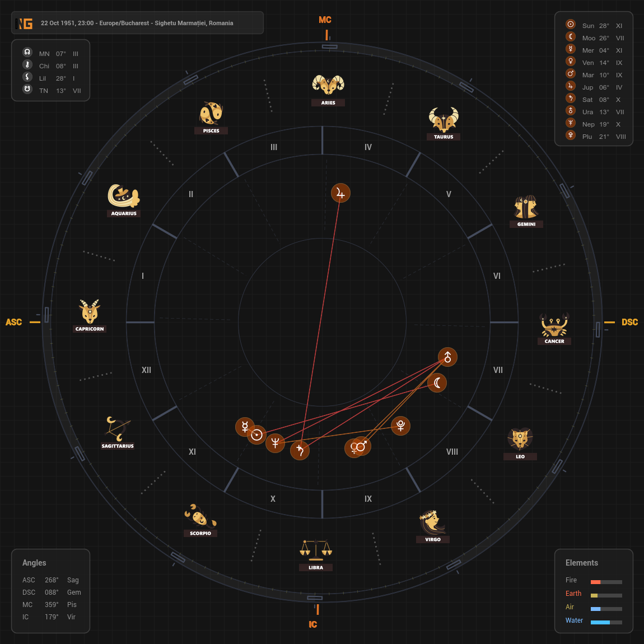This screenshot has width=644, height=644.
Task: Click the Mercury glyph on the chart
Action: [x=245, y=427]
